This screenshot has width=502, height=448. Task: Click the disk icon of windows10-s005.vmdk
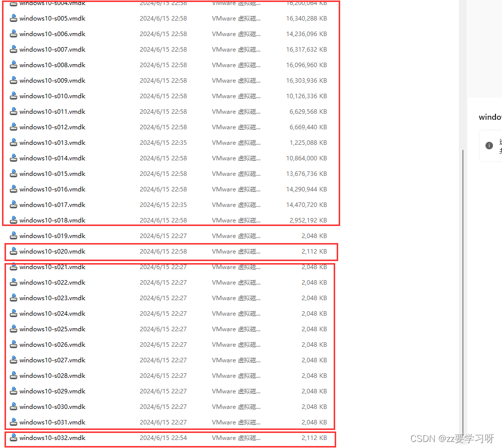(x=14, y=18)
